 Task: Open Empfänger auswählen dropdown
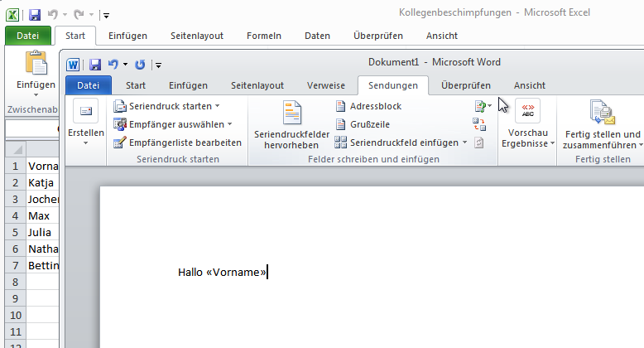[x=173, y=124]
